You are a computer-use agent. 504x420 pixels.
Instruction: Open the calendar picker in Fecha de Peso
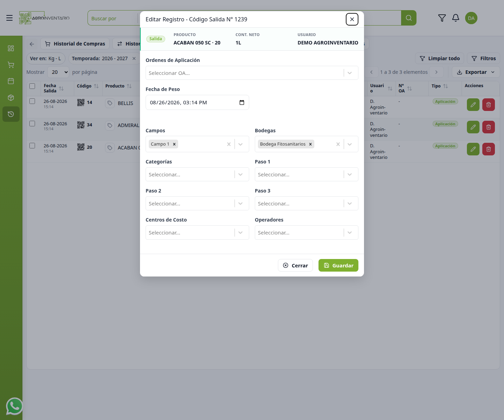click(242, 103)
